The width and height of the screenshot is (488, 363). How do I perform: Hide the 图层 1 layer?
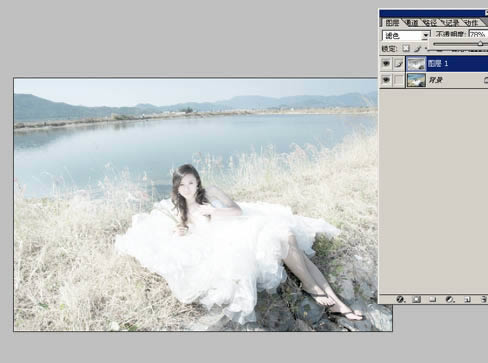[x=386, y=63]
